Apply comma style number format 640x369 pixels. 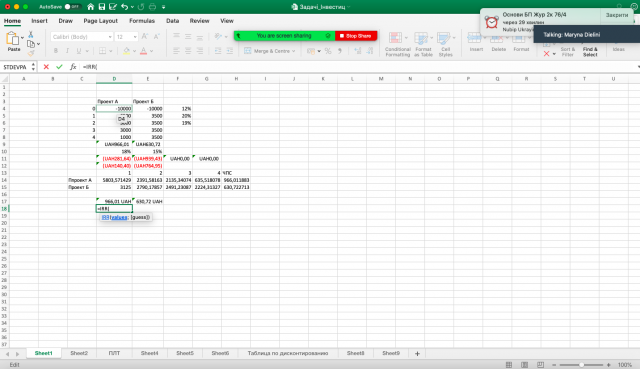[340, 51]
